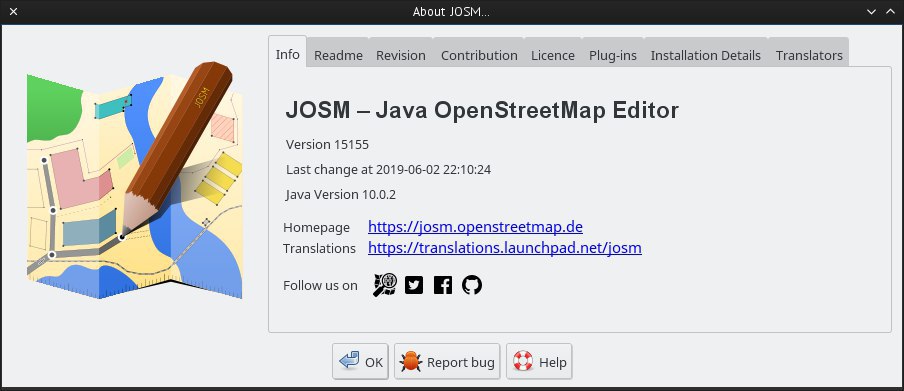Open the OpenStreetMap wiki follow icon
Image resolution: width=904 pixels, height=391 pixels.
click(385, 285)
